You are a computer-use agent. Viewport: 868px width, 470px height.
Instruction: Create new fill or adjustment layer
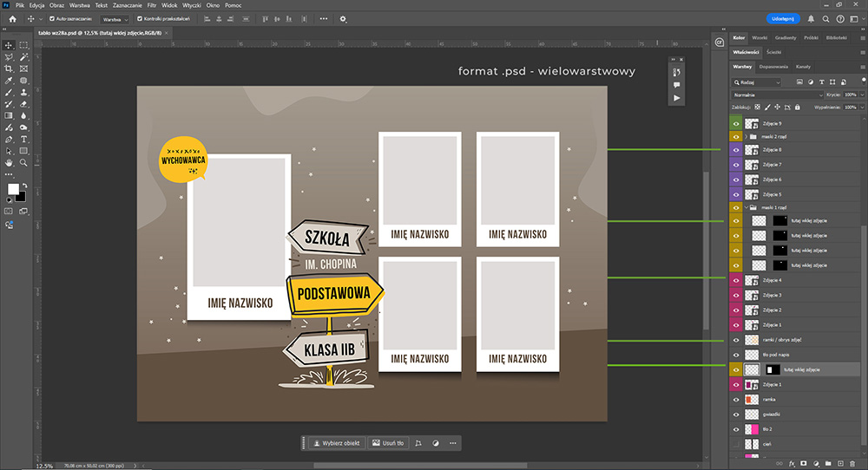[x=816, y=463]
